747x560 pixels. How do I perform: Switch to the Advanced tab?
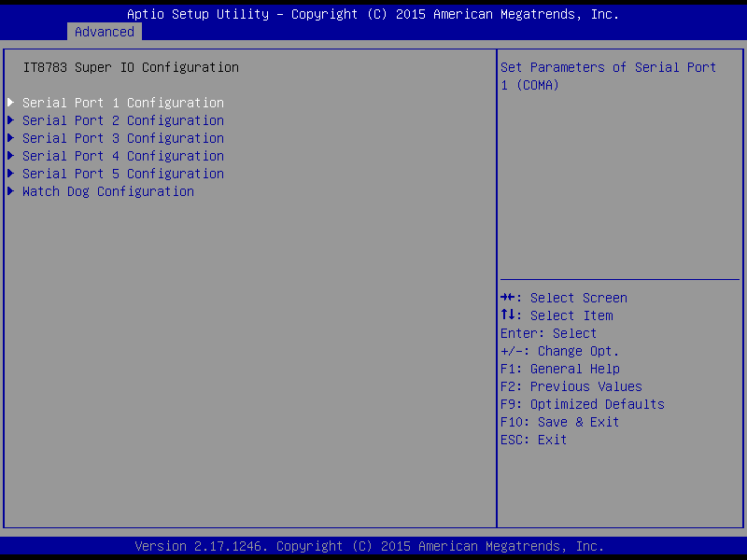[x=105, y=32]
